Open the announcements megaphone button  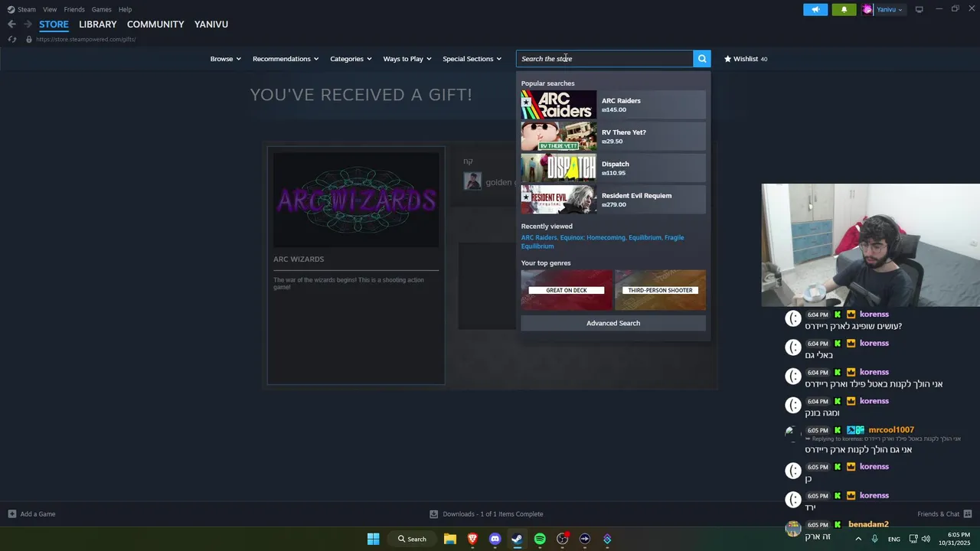[815, 9]
